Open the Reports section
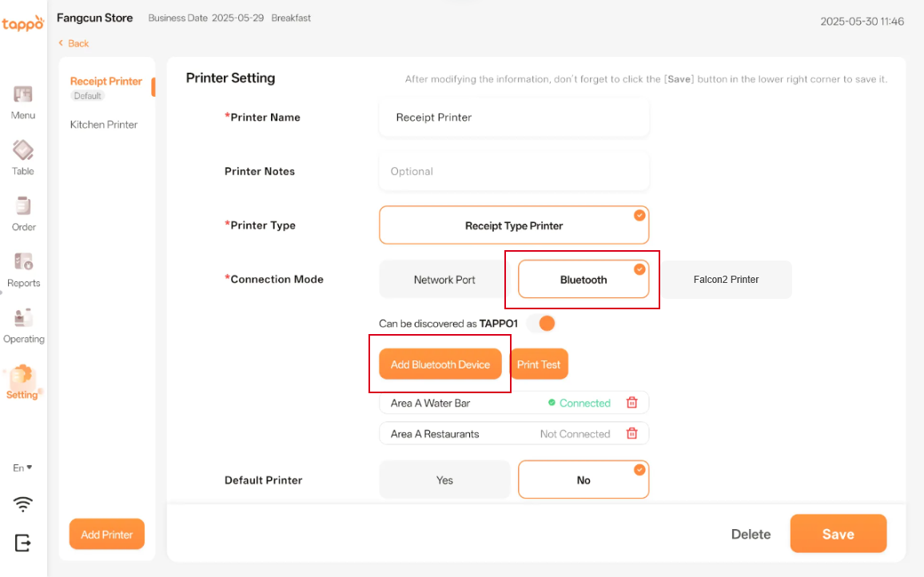Screen dimensions: 924x577 (23, 269)
